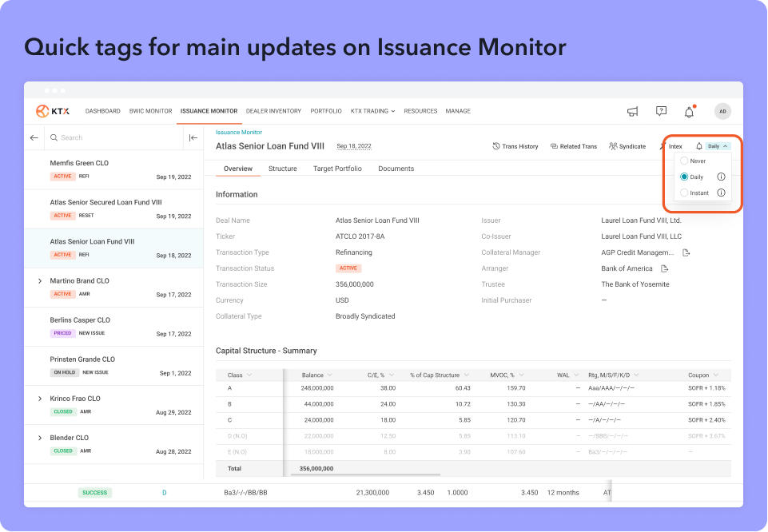Screen dimensions: 768x532
Task: Select the Instant alert option
Action: (684, 193)
